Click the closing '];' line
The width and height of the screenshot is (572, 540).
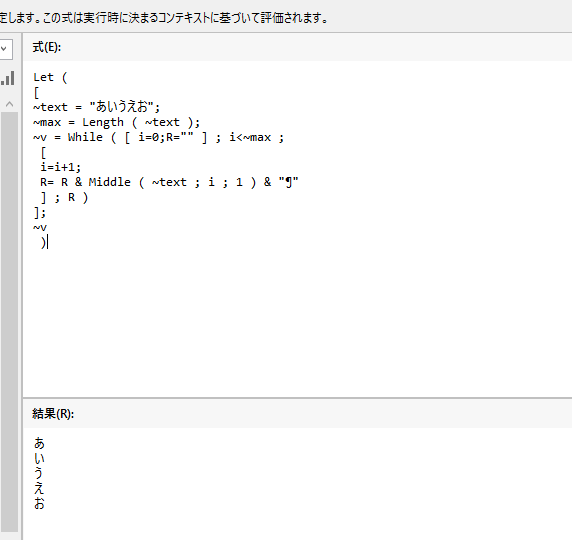click(39, 212)
